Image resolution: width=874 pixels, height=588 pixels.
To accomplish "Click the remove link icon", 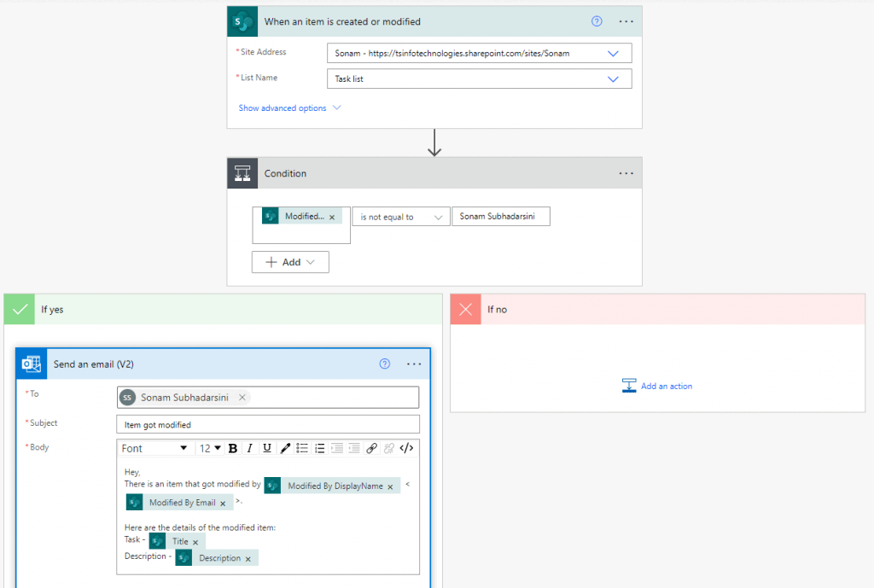I will 389,449.
